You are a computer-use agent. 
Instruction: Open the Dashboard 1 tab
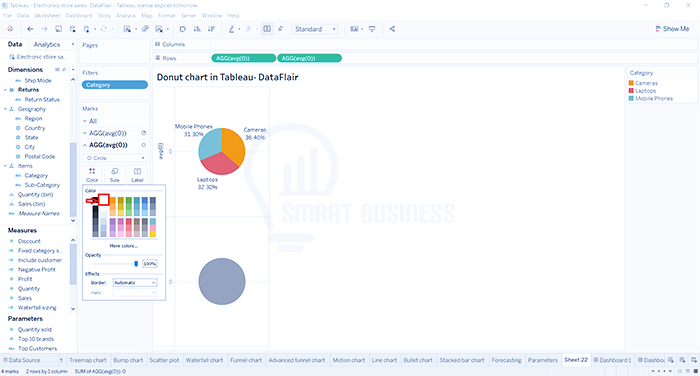[612, 360]
